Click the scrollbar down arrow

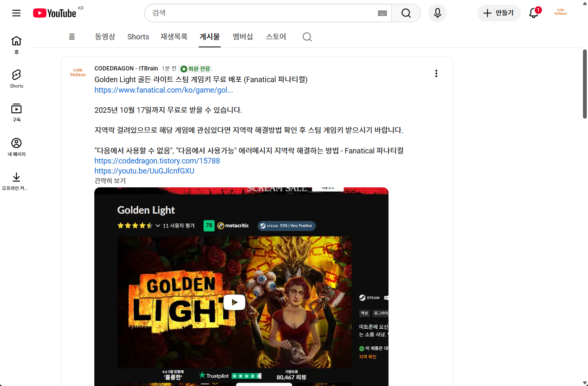[x=585, y=383]
